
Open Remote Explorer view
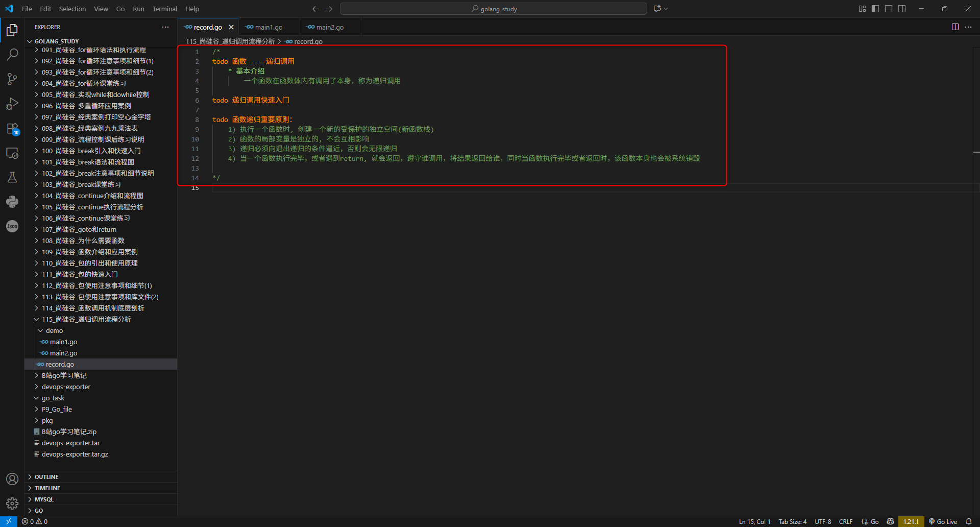[12, 153]
